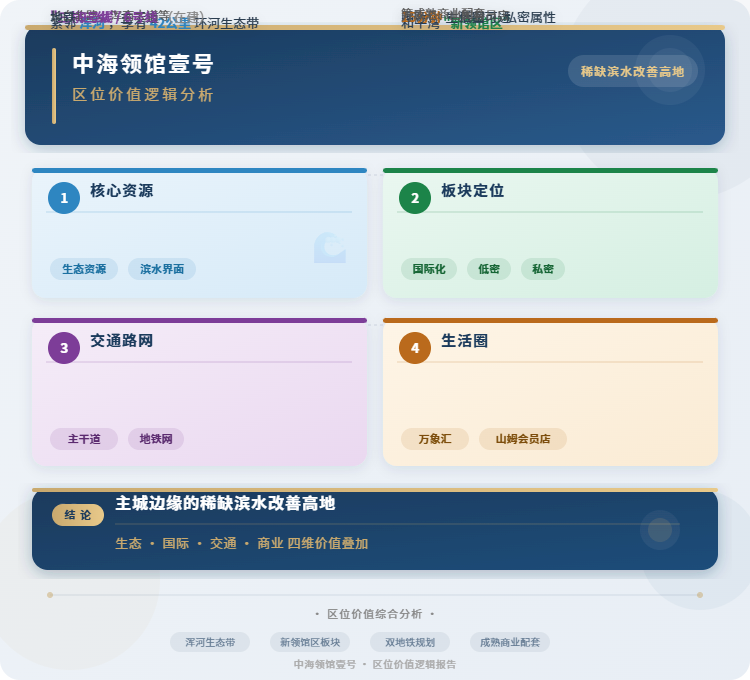Click the 核心资源 card heading
Image resolution: width=750 pixels, height=680 pixels.
click(x=122, y=191)
